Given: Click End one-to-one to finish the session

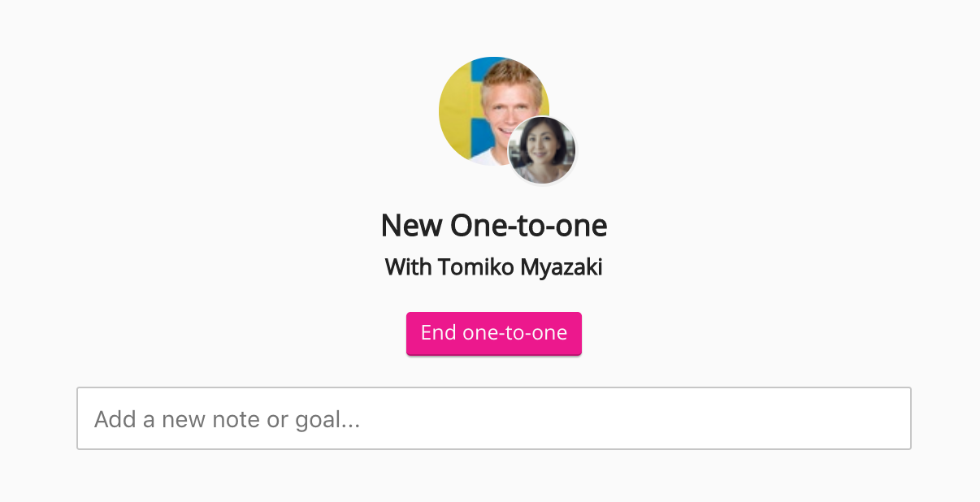Looking at the screenshot, I should (x=493, y=333).
